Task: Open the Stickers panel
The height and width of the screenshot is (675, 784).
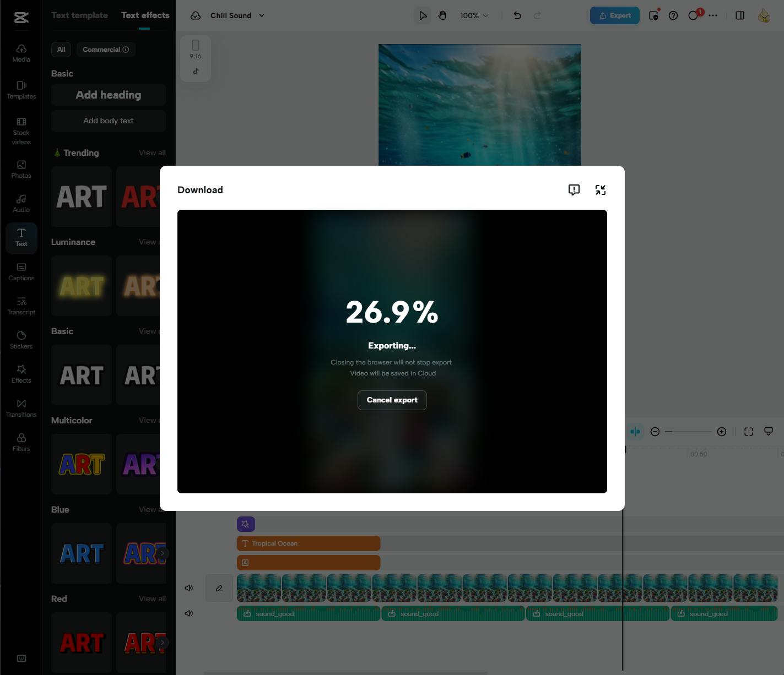Action: pyautogui.click(x=21, y=340)
